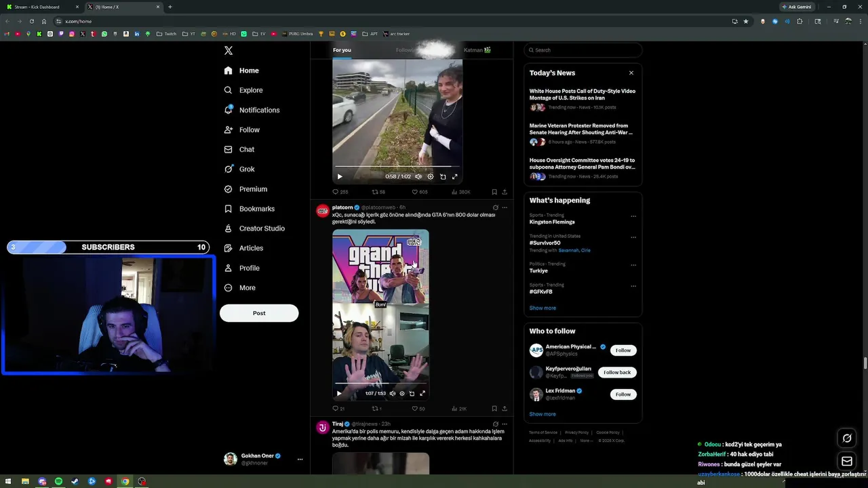Expand the More menu in the sidebar

pyautogui.click(x=239, y=287)
